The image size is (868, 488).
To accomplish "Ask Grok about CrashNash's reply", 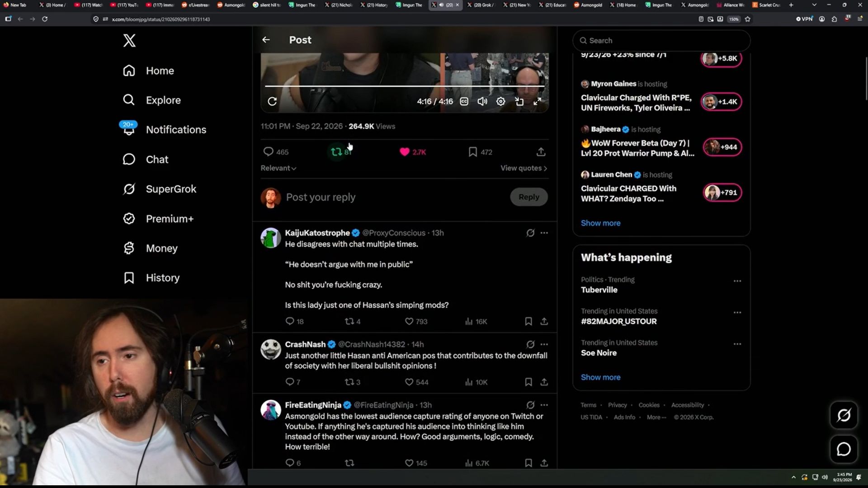I will (530, 344).
